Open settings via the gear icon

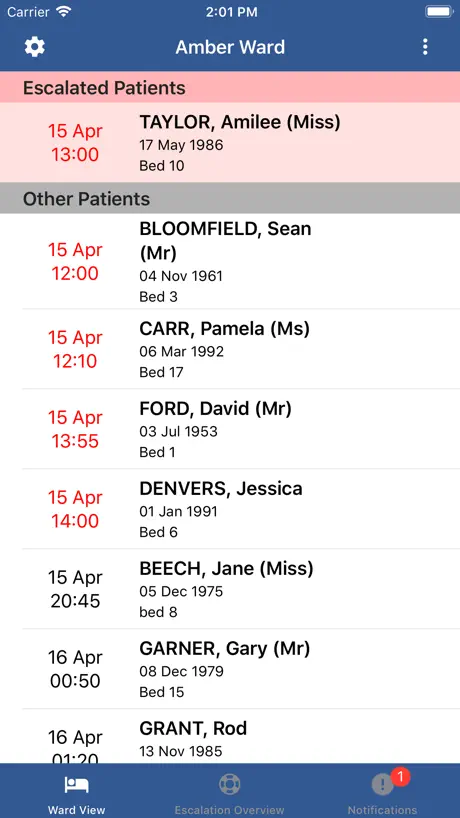coord(35,47)
